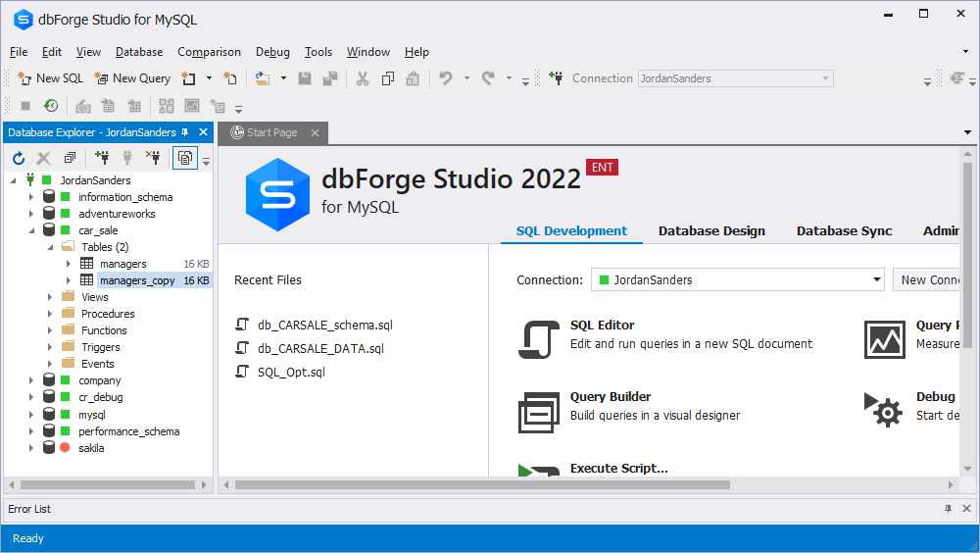Click the Copy icon in toolbar
Image resolution: width=980 pixels, height=553 pixels.
pos(387,78)
